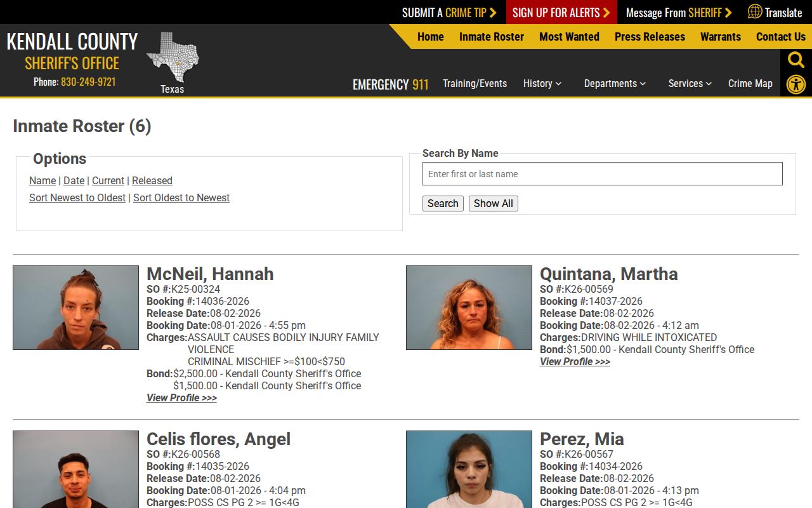Click the Translate globe icon
The width and height of the screenshot is (812, 508).
coord(755,11)
